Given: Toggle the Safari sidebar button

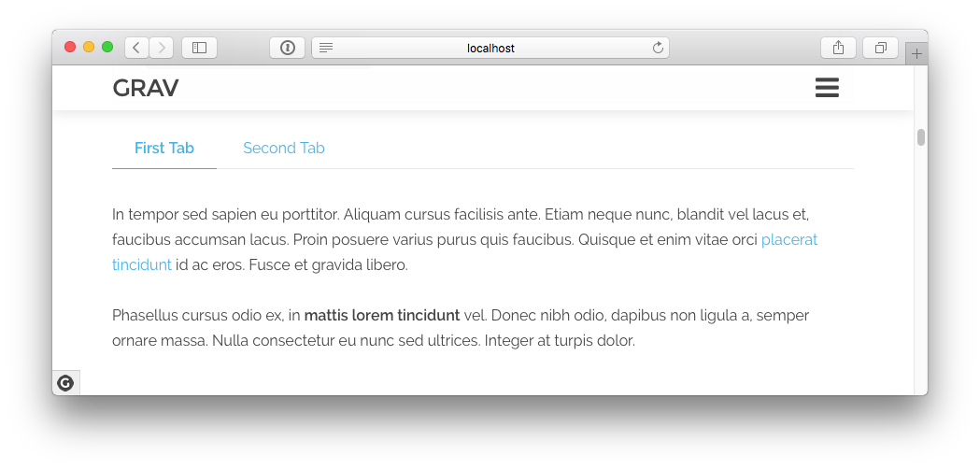Looking at the screenshot, I should click(199, 48).
